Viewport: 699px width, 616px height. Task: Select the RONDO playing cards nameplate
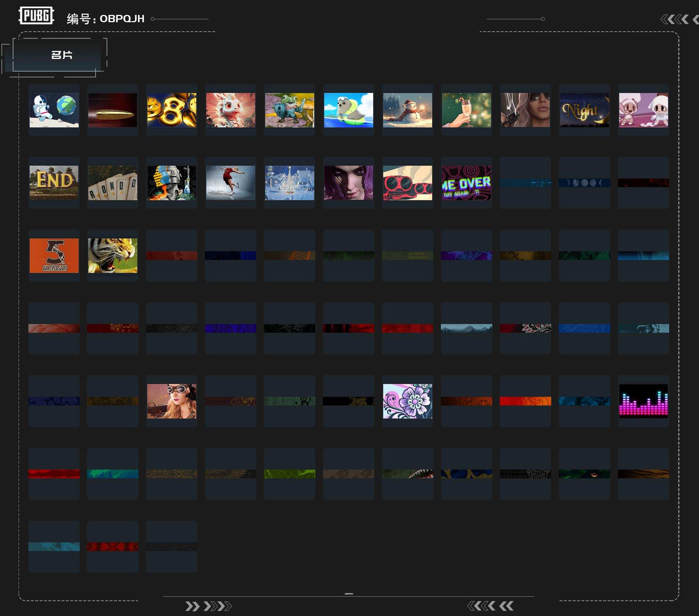tap(112, 183)
